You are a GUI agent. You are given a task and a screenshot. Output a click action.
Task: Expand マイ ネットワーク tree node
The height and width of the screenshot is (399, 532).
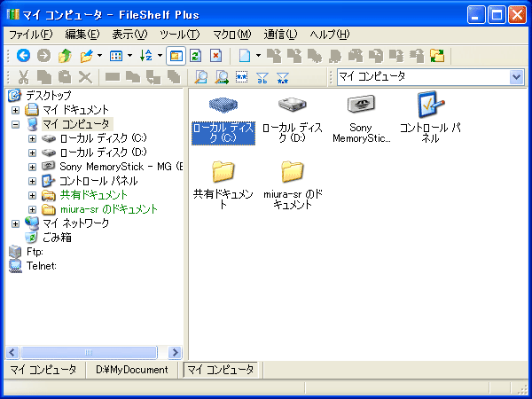pyautogui.click(x=15, y=224)
